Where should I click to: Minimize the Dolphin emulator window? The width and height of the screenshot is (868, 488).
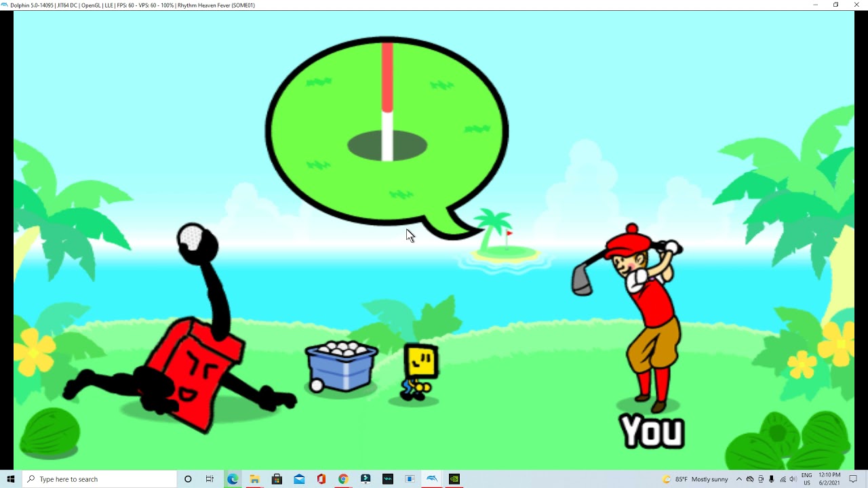pos(815,5)
